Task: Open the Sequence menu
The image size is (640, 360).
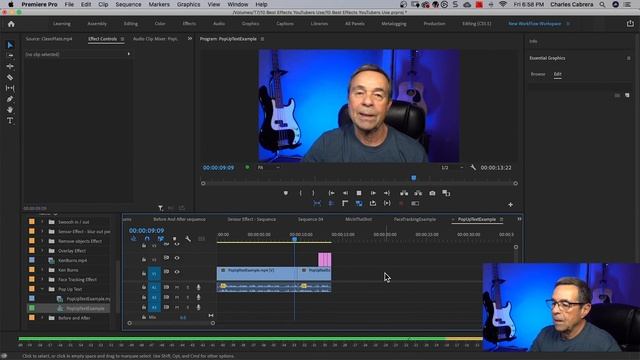Action: click(x=128, y=4)
